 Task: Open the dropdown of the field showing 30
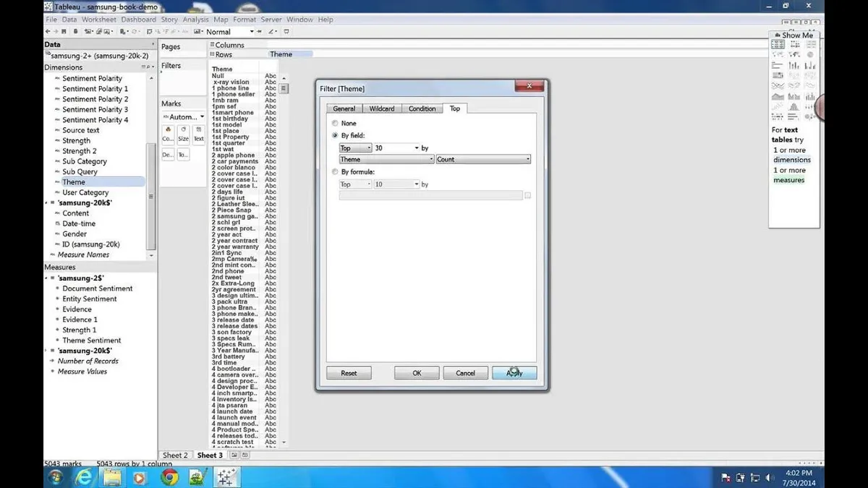coord(416,148)
